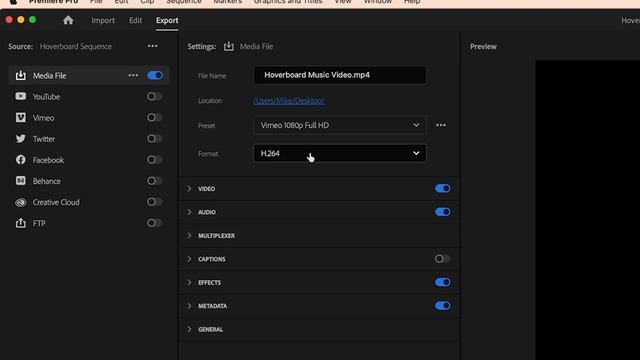The image size is (640, 360).
Task: Enable the Vimeo destination toggle
Action: tap(155, 118)
